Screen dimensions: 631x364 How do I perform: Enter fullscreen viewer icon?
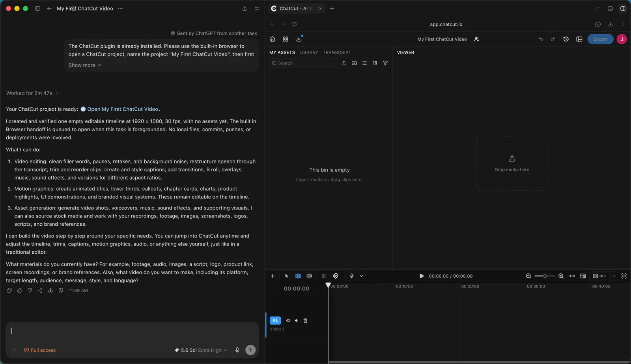(624, 276)
